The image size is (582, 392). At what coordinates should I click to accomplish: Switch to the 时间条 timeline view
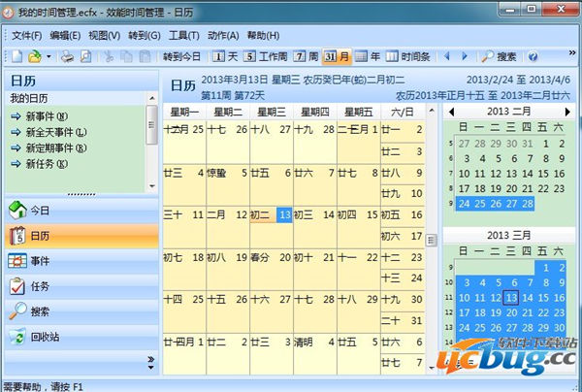click(407, 57)
